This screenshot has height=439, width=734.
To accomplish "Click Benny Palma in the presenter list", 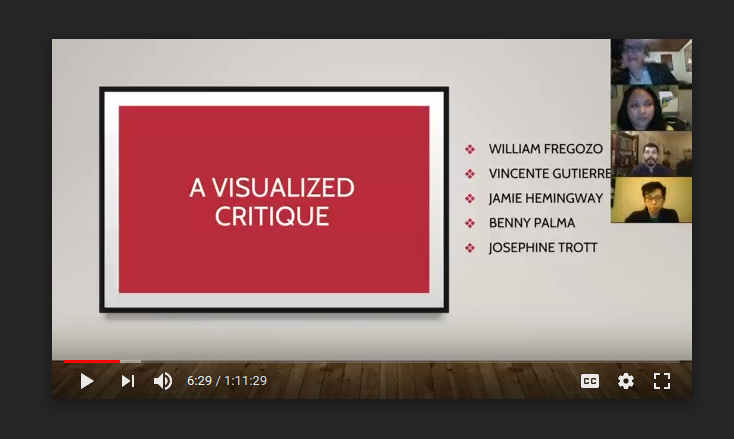I will pyautogui.click(x=531, y=222).
